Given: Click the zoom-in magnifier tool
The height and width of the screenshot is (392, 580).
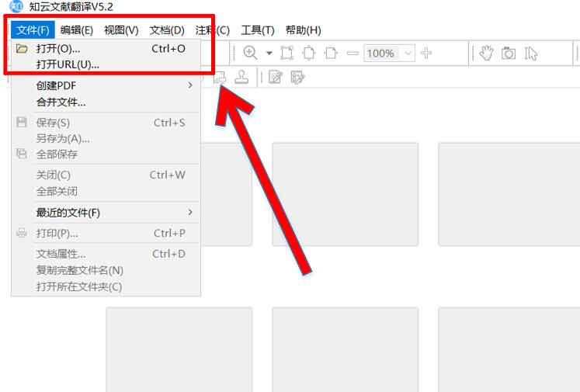Looking at the screenshot, I should [250, 53].
